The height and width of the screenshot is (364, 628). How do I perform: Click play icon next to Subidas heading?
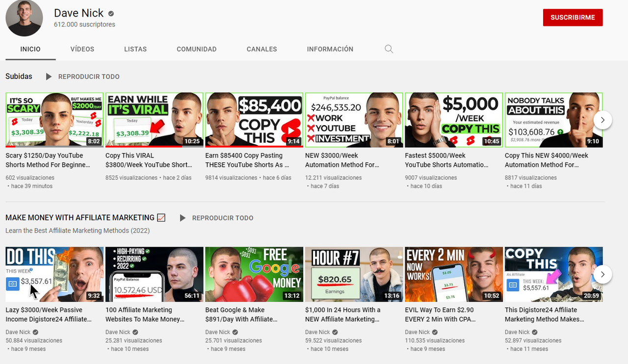(49, 77)
